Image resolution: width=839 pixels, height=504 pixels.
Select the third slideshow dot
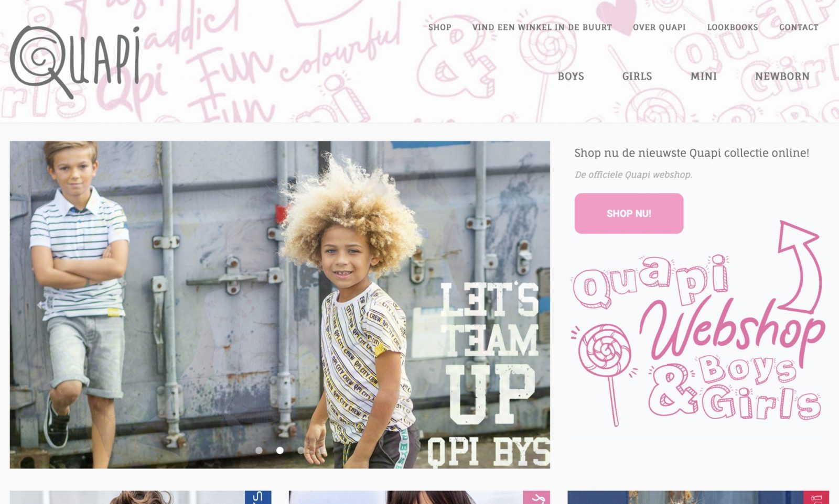[300, 450]
